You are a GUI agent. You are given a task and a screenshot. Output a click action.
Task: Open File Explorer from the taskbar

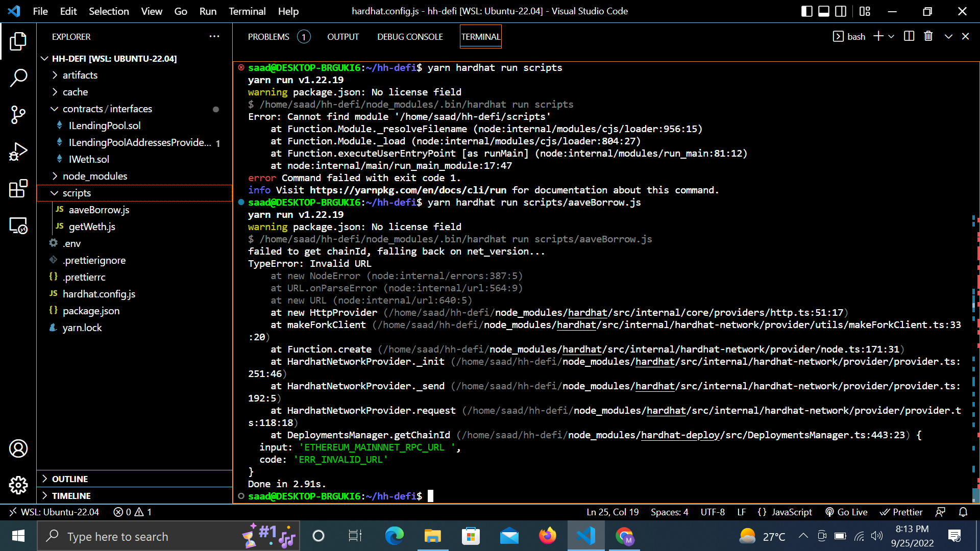click(432, 536)
